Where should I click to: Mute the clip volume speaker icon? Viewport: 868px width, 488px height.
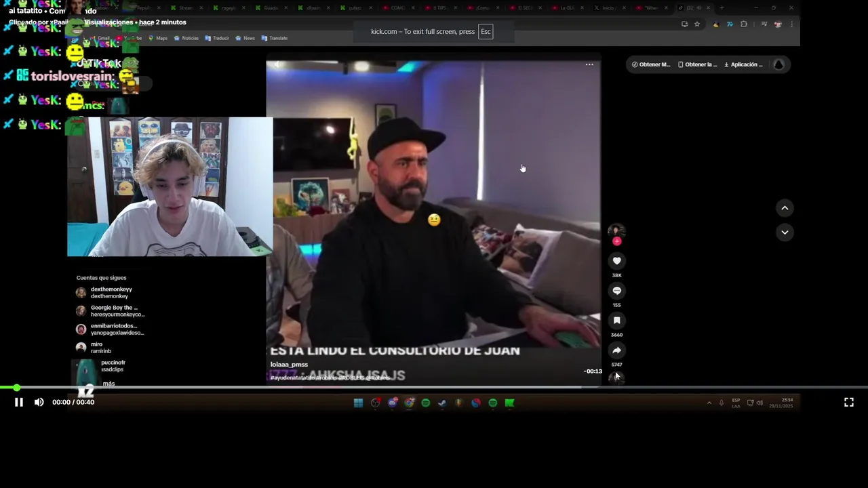pos(39,402)
